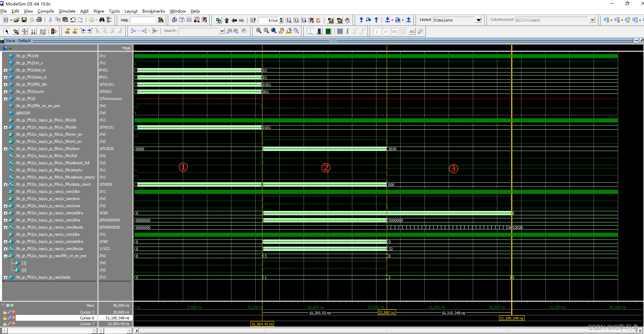Click the binoculars Find icon
The width and height of the screenshot is (644, 334).
click(x=102, y=20)
